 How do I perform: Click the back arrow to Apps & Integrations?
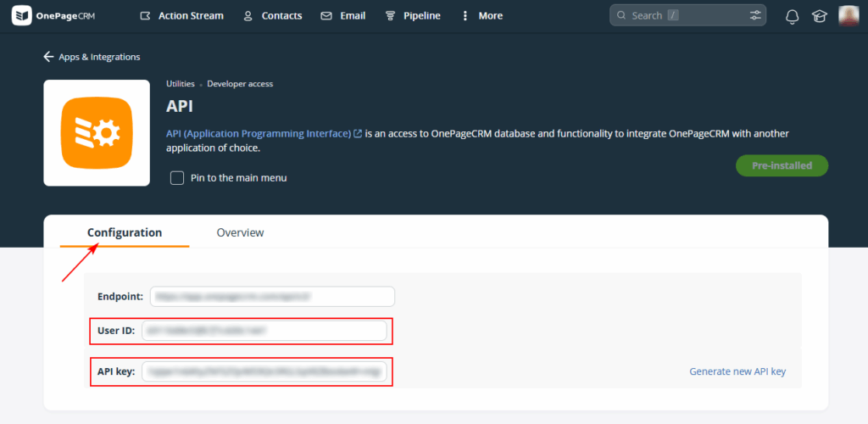coord(48,57)
